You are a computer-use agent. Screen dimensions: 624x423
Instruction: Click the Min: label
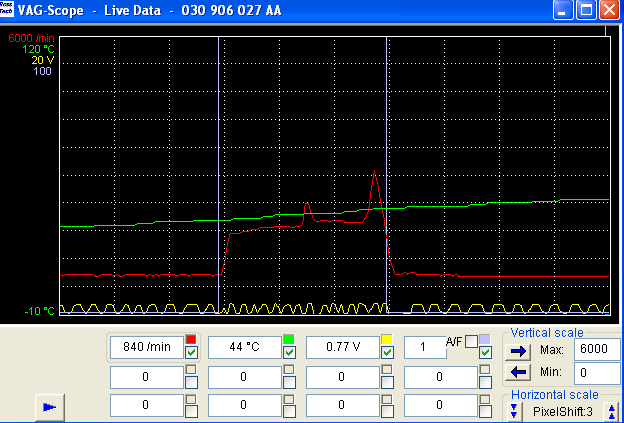[x=551, y=372]
